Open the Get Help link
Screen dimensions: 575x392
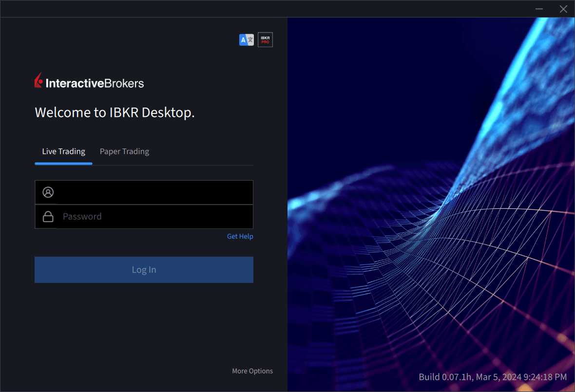click(x=240, y=236)
